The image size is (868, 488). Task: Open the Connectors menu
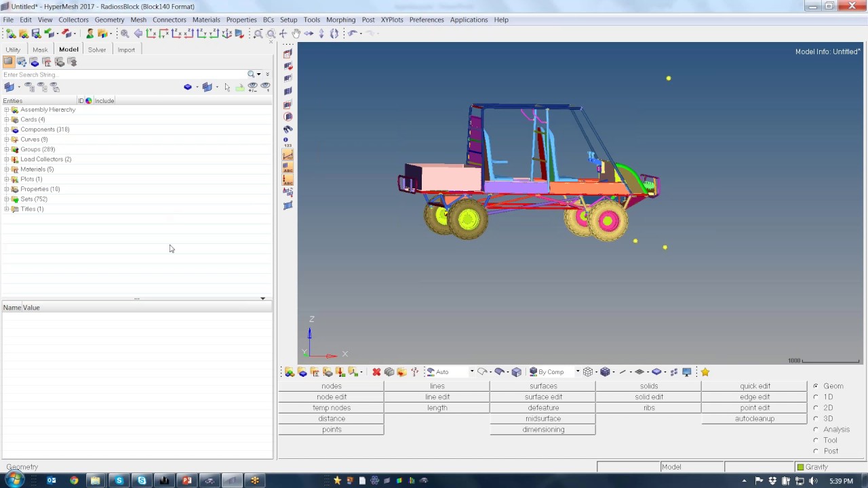[170, 20]
